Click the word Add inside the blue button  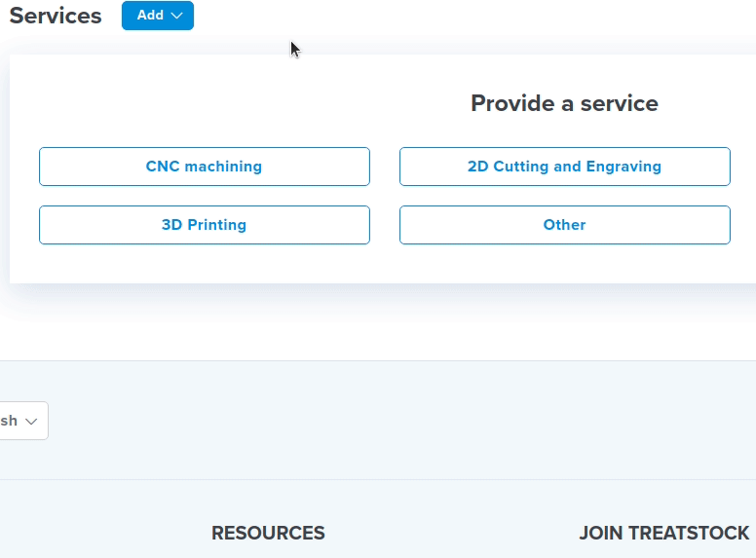point(150,16)
